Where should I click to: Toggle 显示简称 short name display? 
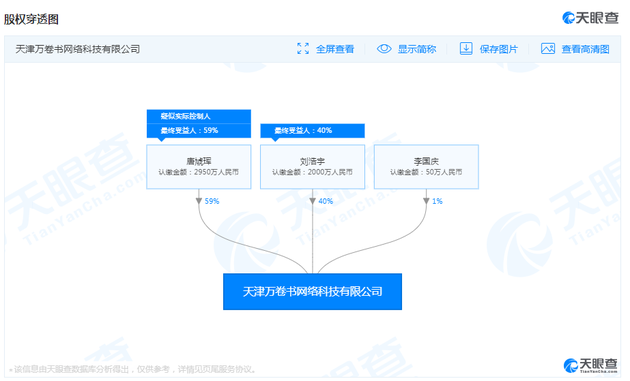(417, 49)
